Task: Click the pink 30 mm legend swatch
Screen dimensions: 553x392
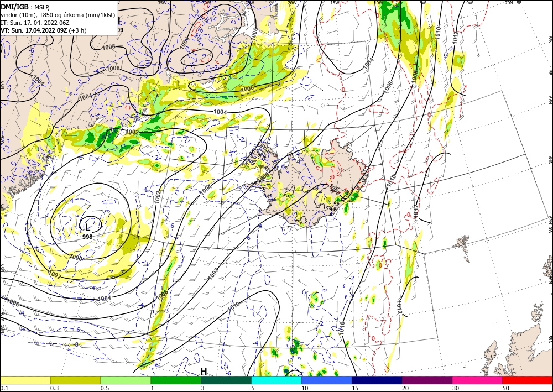Action: click(478, 380)
